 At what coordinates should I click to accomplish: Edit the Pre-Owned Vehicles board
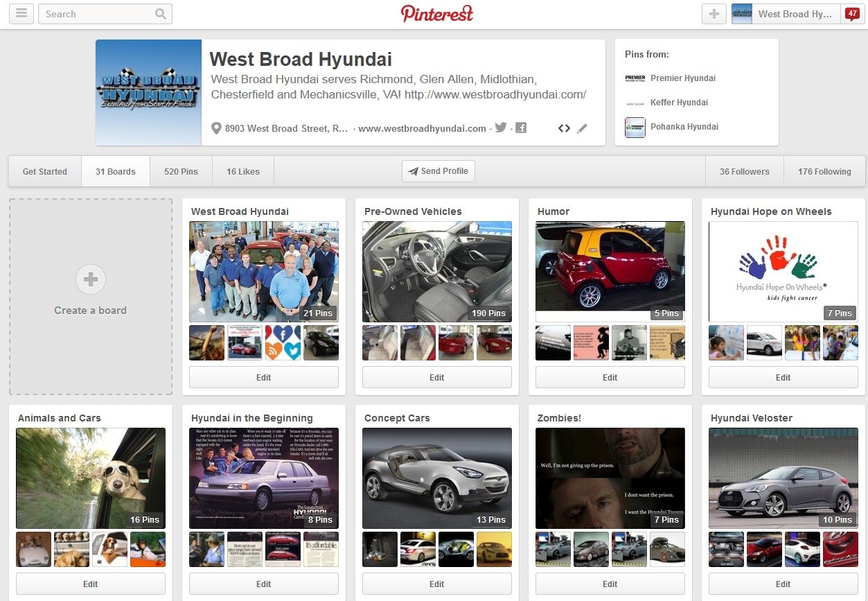coord(437,378)
